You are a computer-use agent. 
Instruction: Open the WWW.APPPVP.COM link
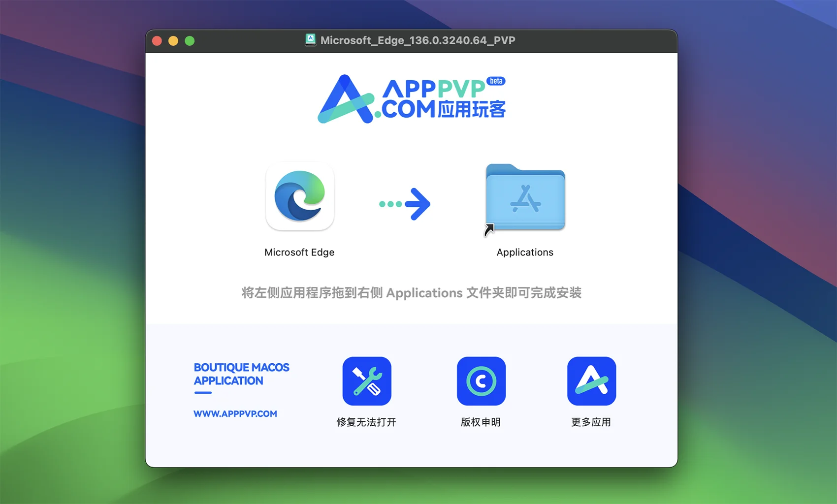pyautogui.click(x=235, y=414)
